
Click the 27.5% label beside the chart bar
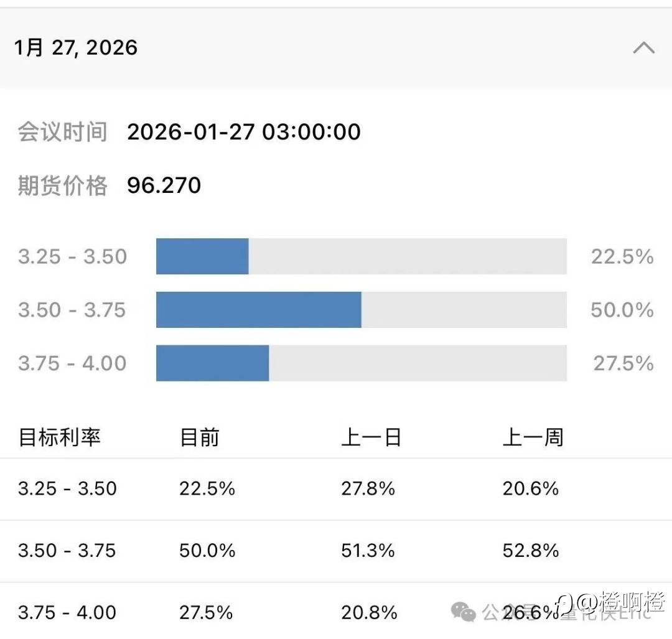pyautogui.click(x=623, y=363)
